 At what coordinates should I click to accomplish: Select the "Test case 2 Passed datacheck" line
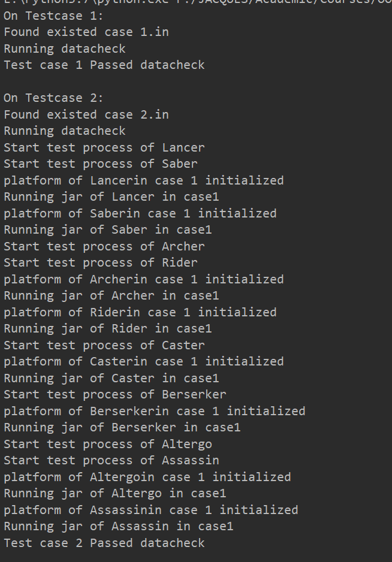tap(104, 543)
